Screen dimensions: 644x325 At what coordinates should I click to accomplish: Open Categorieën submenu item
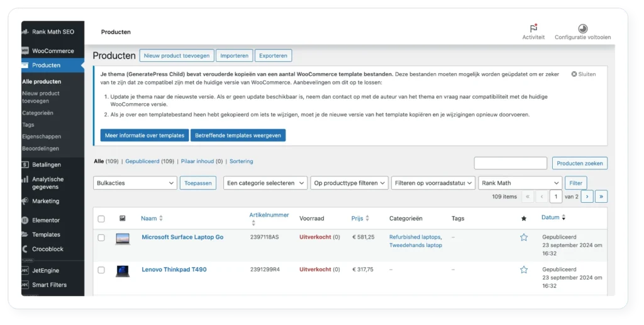click(x=37, y=113)
